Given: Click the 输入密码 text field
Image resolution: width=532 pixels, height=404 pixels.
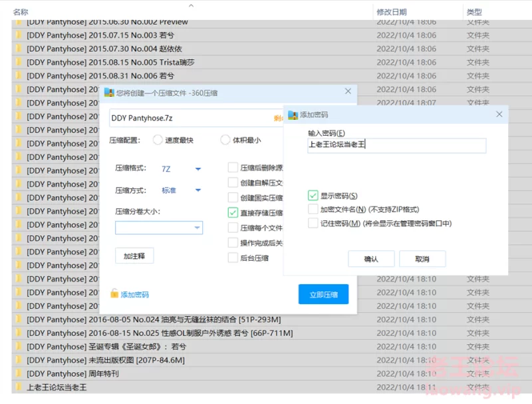Looking at the screenshot, I should pyautogui.click(x=396, y=145).
